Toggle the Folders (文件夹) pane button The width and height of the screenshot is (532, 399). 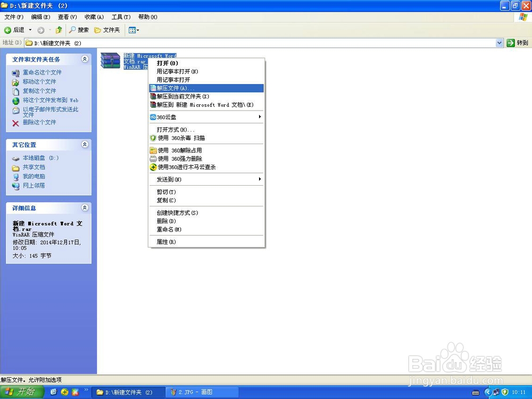pos(107,30)
